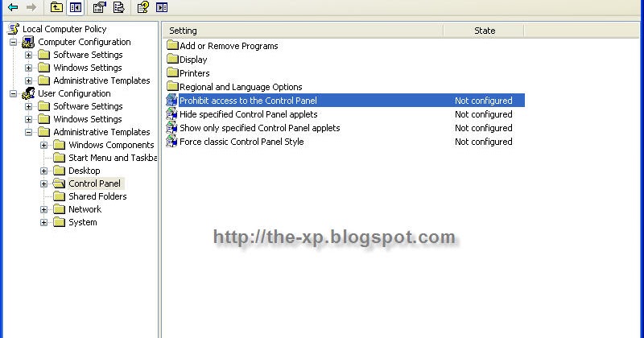
Task: Click Regional and Language Options folder icon
Action: tap(172, 86)
